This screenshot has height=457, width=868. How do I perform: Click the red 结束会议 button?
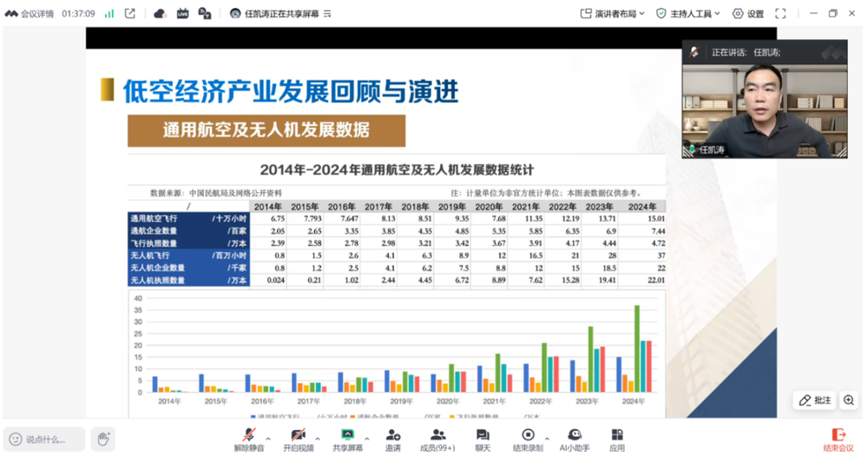(838, 439)
